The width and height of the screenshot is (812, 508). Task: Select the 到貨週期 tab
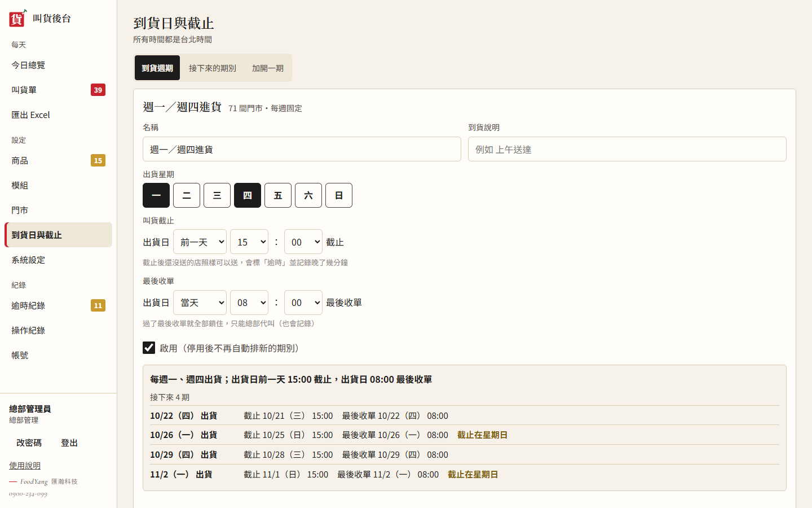[157, 68]
